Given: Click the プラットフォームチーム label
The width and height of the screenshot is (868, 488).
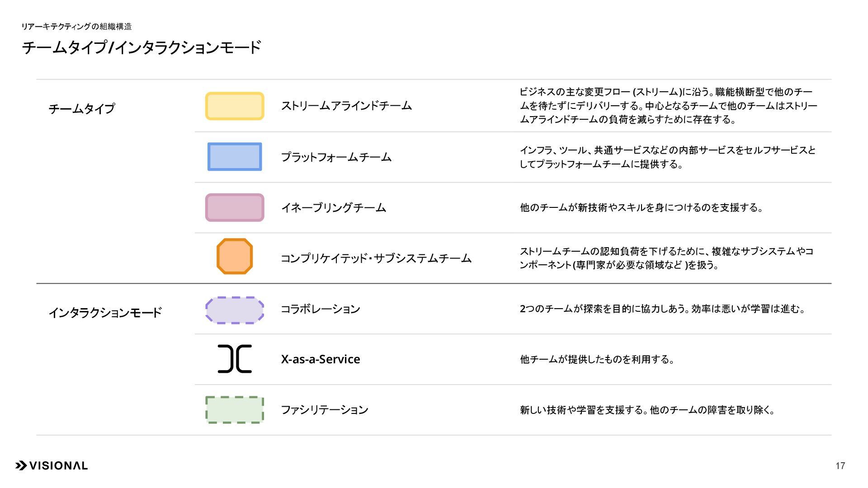Looking at the screenshot, I should (336, 157).
